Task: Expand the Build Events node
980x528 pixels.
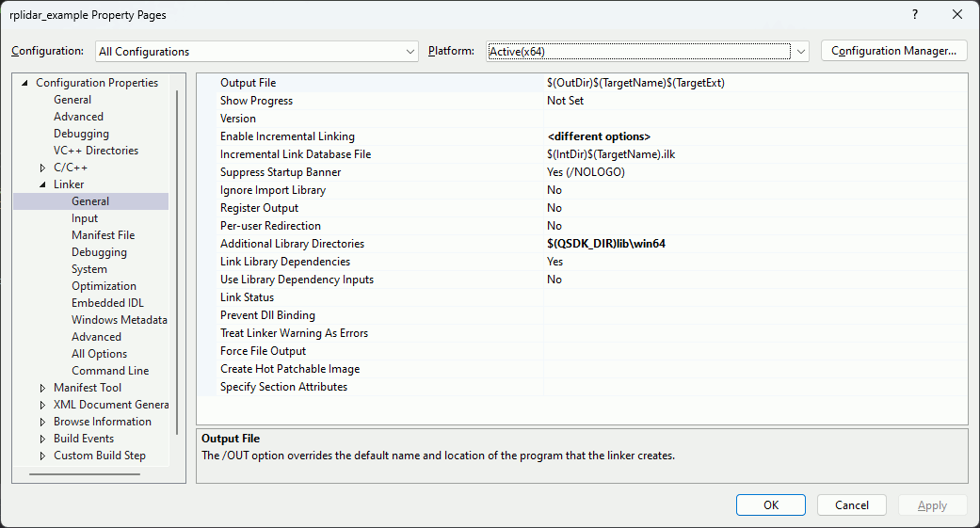Action: [42, 439]
